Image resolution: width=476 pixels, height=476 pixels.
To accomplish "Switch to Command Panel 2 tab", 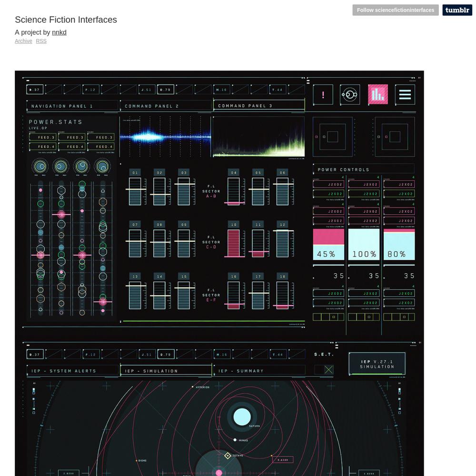I will coord(166,106).
